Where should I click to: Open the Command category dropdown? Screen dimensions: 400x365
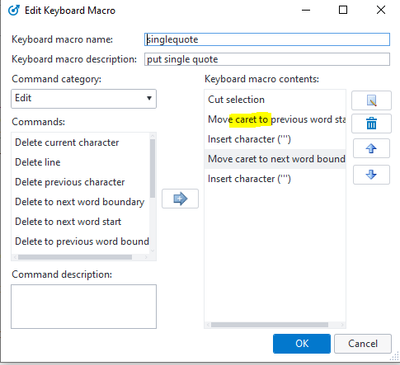click(84, 98)
